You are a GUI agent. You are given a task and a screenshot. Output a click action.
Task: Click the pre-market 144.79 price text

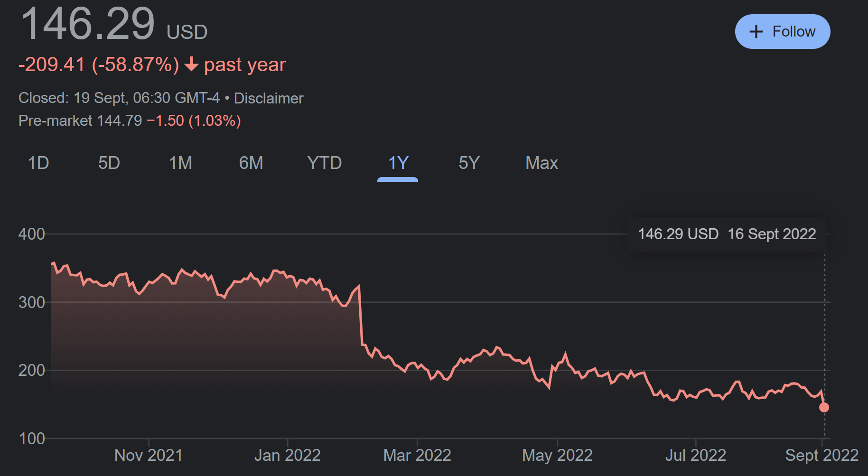[119, 121]
